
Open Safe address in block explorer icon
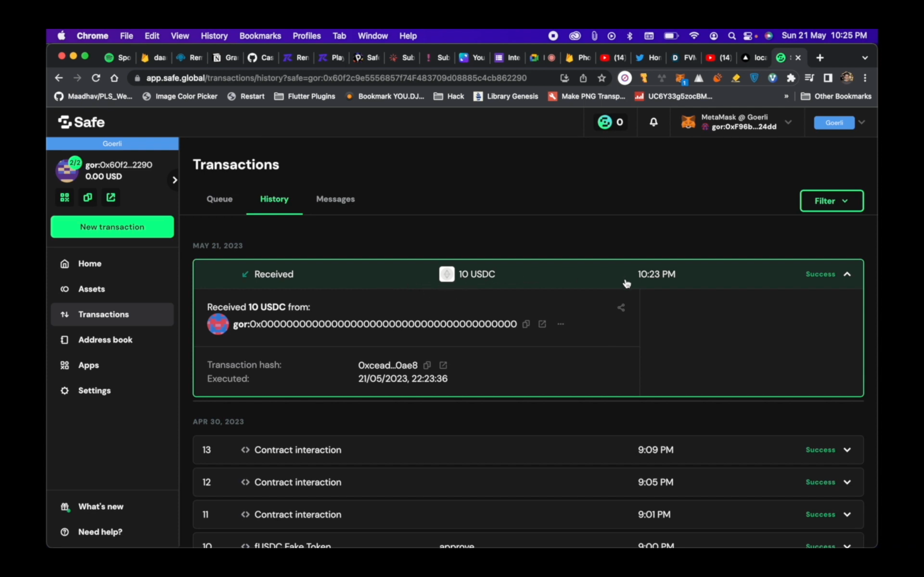(x=111, y=197)
